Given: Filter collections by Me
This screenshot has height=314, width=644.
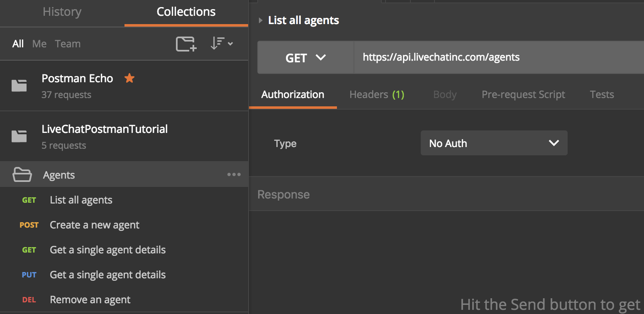Looking at the screenshot, I should [39, 44].
